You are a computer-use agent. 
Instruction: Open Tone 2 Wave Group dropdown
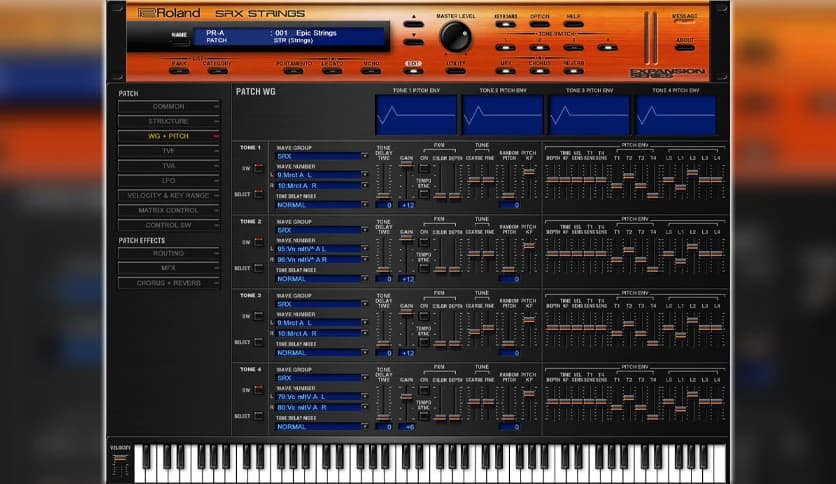[x=321, y=230]
